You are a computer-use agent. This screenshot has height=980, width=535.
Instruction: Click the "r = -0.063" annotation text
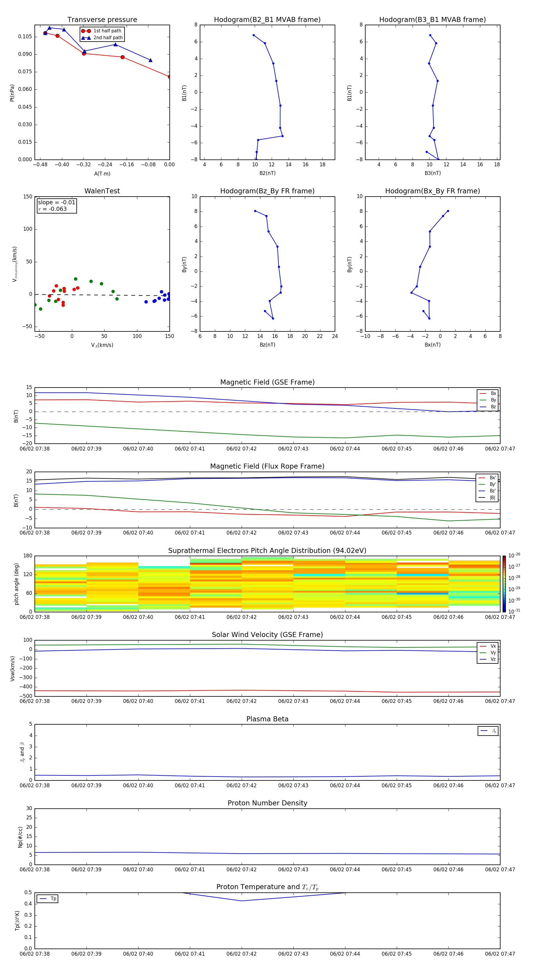(x=53, y=209)
